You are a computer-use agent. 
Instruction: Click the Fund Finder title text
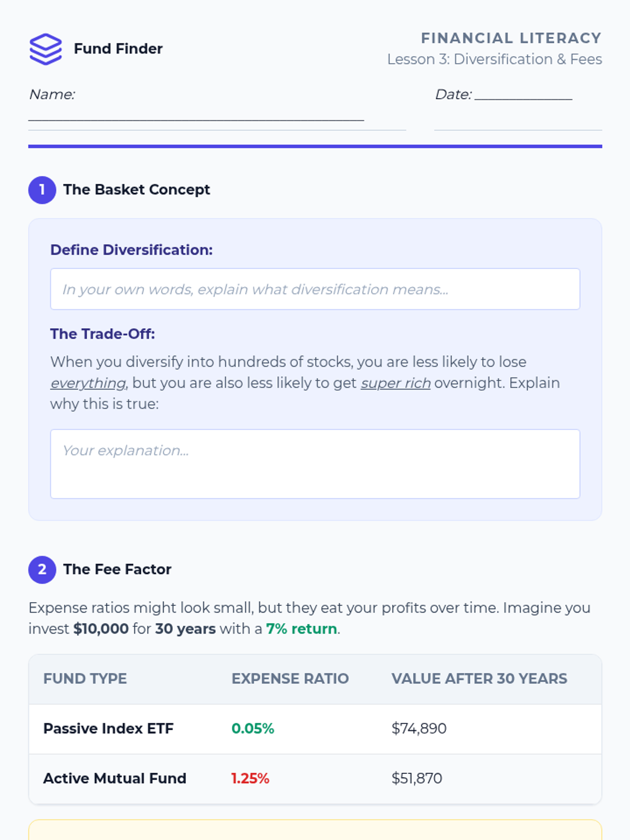pyautogui.click(x=118, y=49)
